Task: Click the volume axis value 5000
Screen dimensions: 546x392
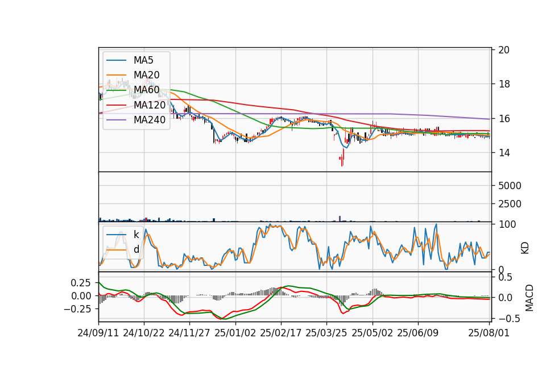Action: tap(510, 186)
